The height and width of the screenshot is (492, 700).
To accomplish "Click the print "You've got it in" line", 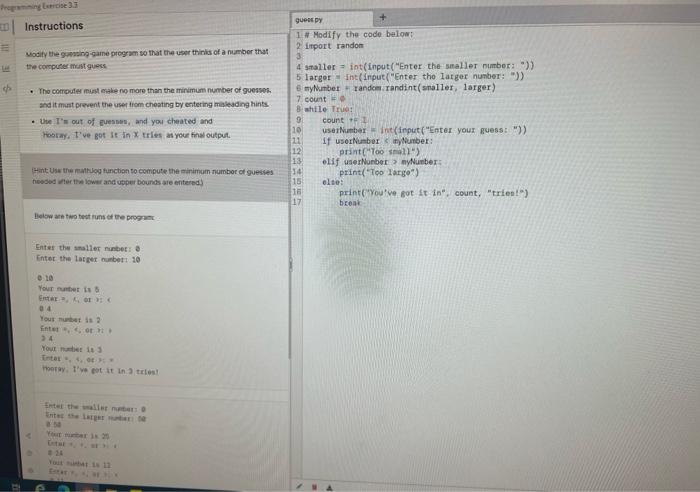I will tap(433, 193).
